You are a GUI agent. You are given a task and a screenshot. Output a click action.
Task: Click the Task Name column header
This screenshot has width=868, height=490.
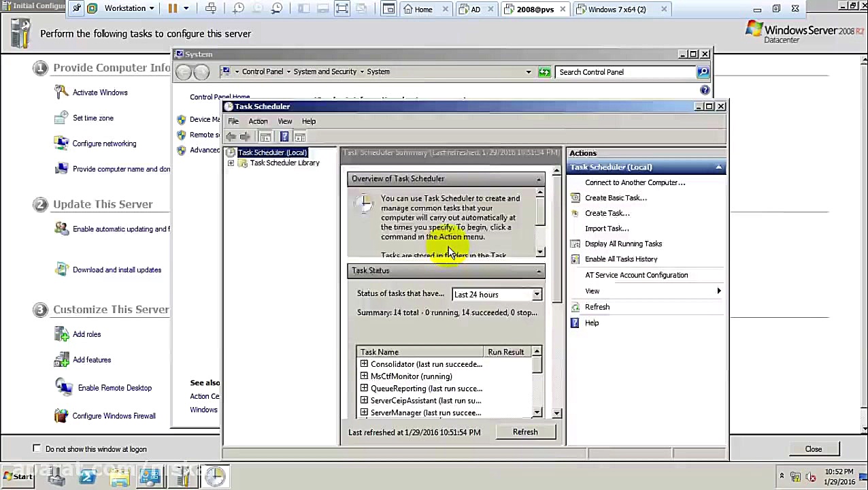[x=419, y=352]
